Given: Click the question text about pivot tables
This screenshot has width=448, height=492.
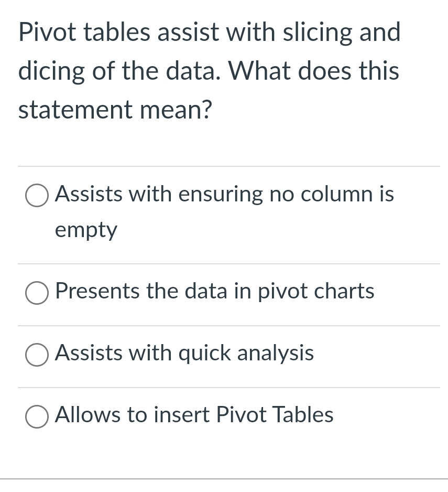Looking at the screenshot, I should coord(209,71).
